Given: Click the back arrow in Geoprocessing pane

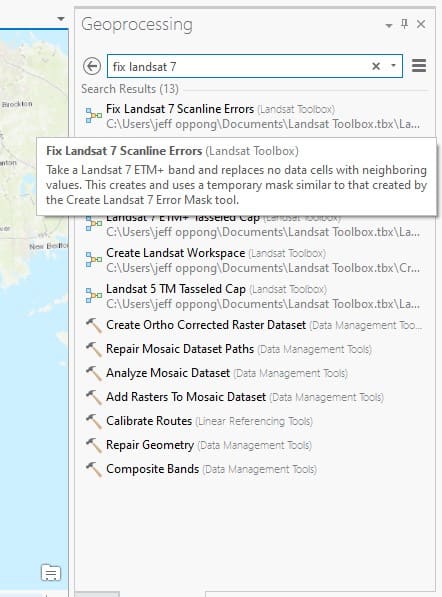Looking at the screenshot, I should click(x=92, y=66).
